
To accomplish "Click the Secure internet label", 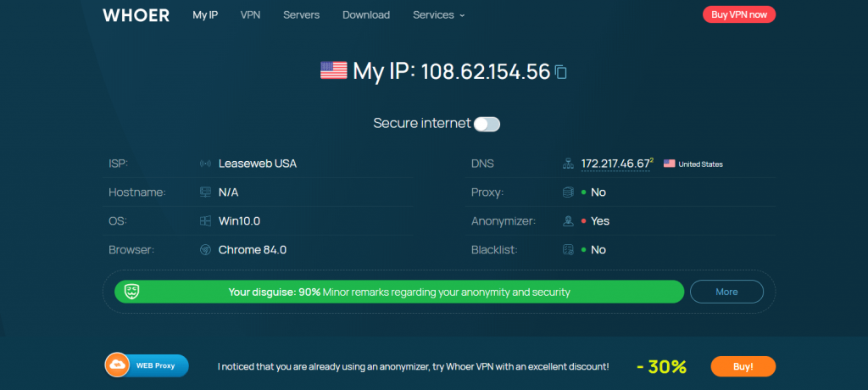I will tap(422, 123).
